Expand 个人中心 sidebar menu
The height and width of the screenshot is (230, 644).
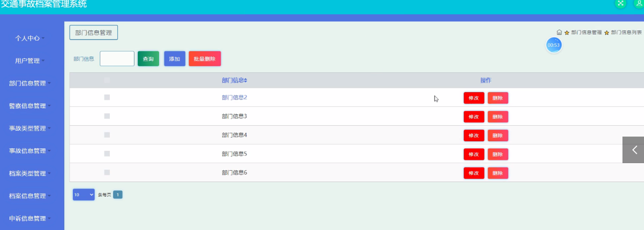point(30,39)
